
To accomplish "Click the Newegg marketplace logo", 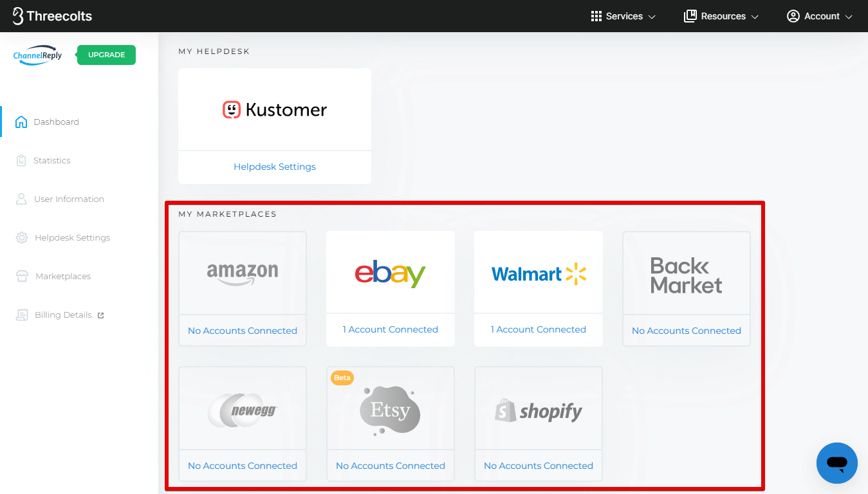I will (243, 409).
